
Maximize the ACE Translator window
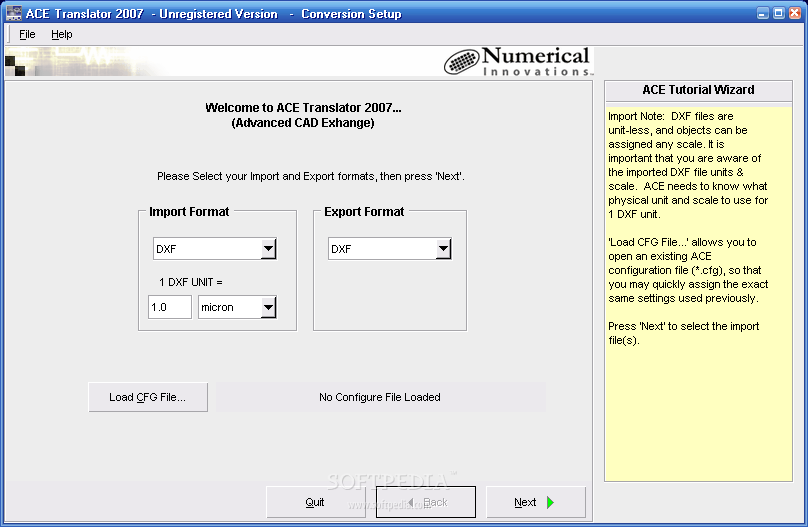point(779,13)
